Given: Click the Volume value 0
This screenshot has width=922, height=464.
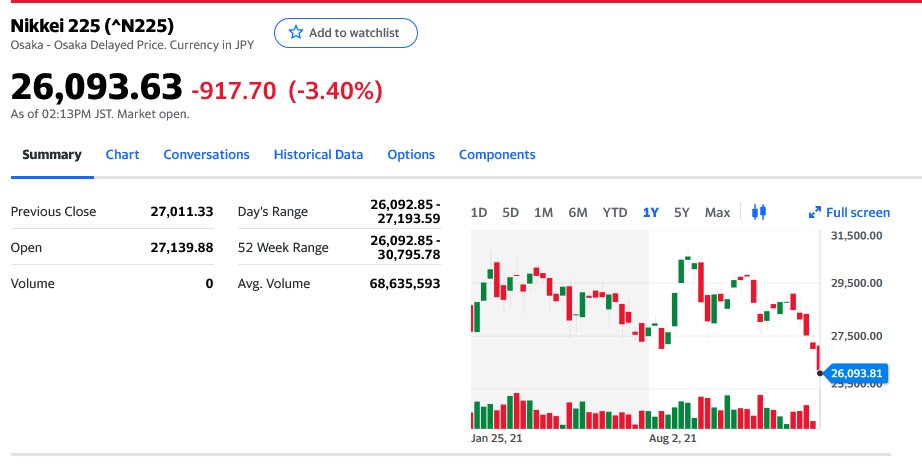Looking at the screenshot, I should (x=209, y=283).
